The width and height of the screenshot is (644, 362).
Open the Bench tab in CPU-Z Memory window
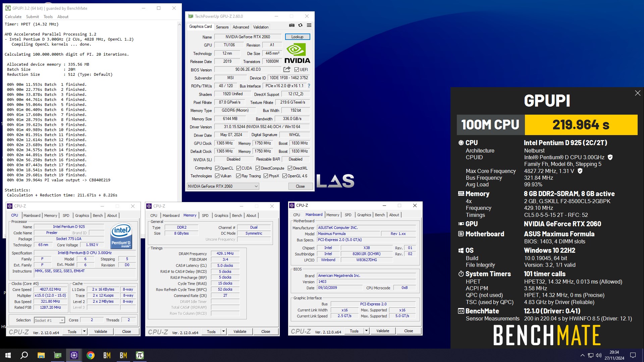[x=237, y=216]
